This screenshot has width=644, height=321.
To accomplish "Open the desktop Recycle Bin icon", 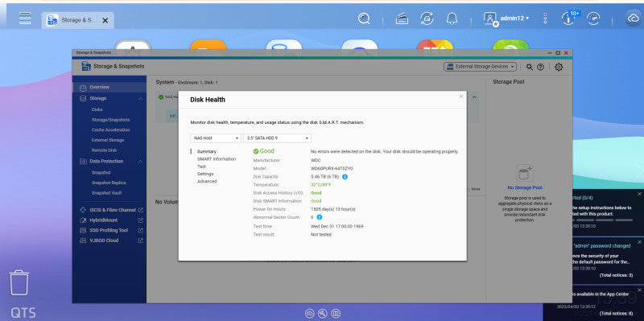I will 19,283.
